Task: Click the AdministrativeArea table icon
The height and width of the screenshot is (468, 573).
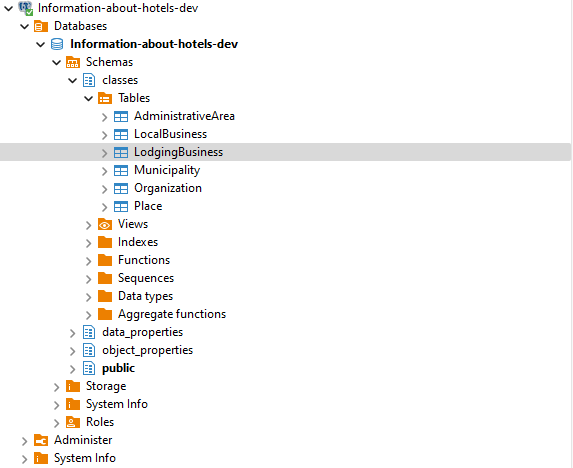Action: point(121,117)
